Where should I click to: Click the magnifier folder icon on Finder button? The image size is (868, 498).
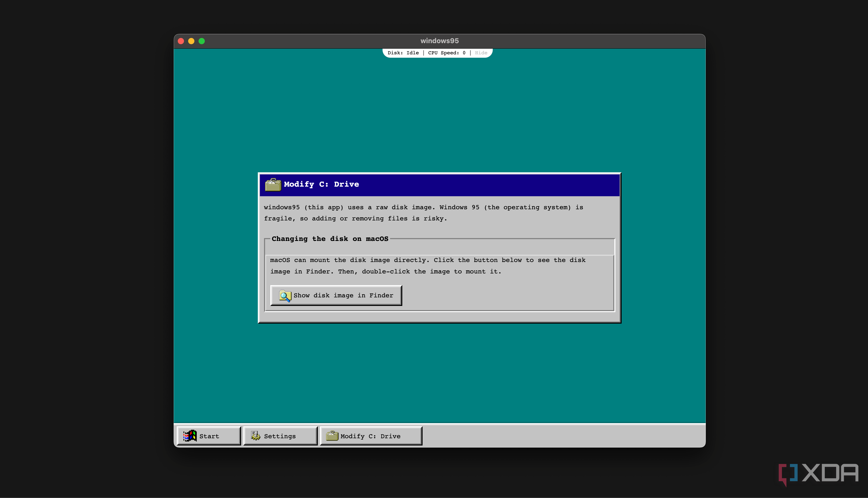pyautogui.click(x=285, y=296)
